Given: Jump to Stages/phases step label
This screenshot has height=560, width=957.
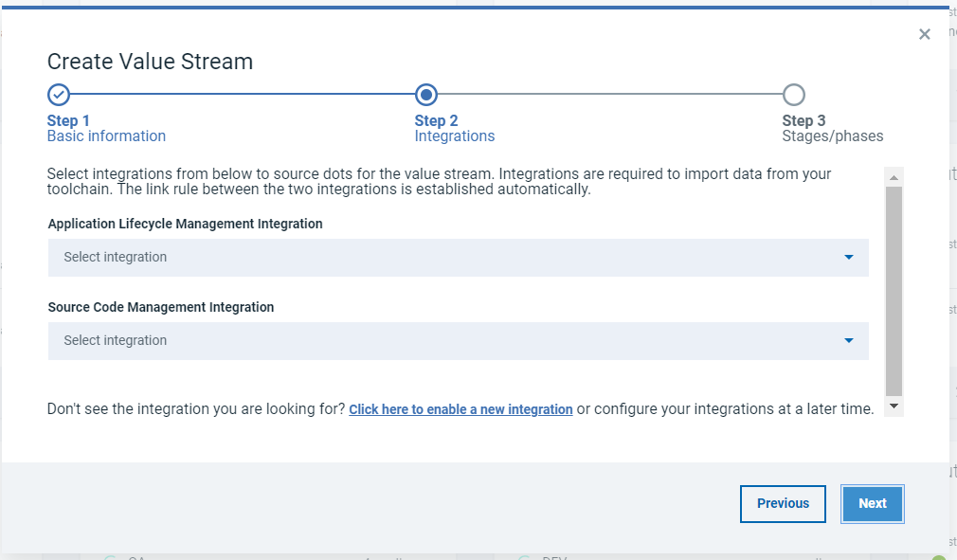Looking at the screenshot, I should tap(832, 136).
